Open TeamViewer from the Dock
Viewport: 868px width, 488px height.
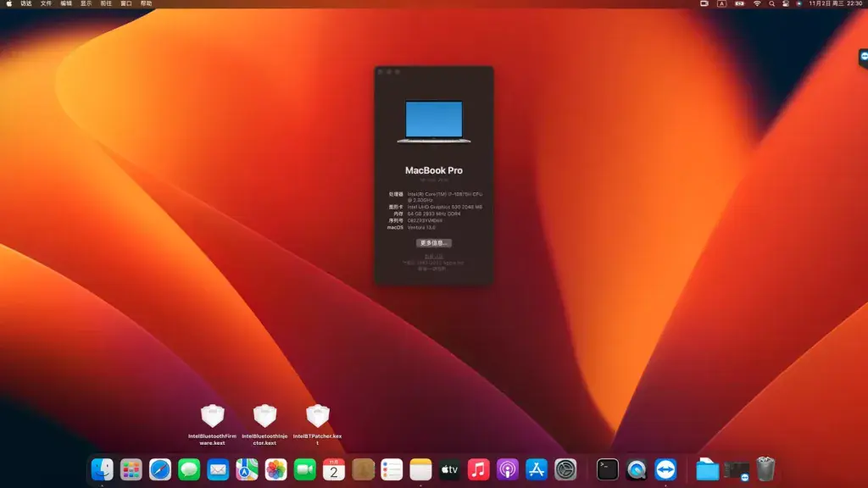pos(665,469)
